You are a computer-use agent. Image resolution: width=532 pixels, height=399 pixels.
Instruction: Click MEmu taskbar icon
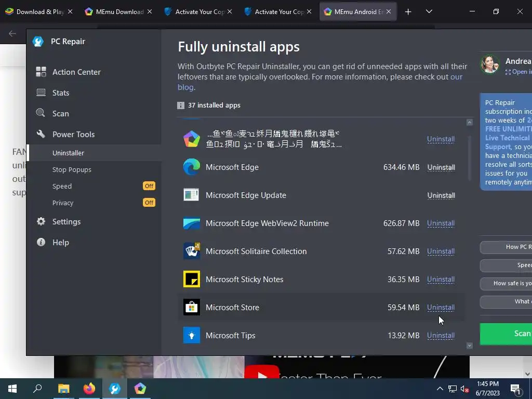140,389
